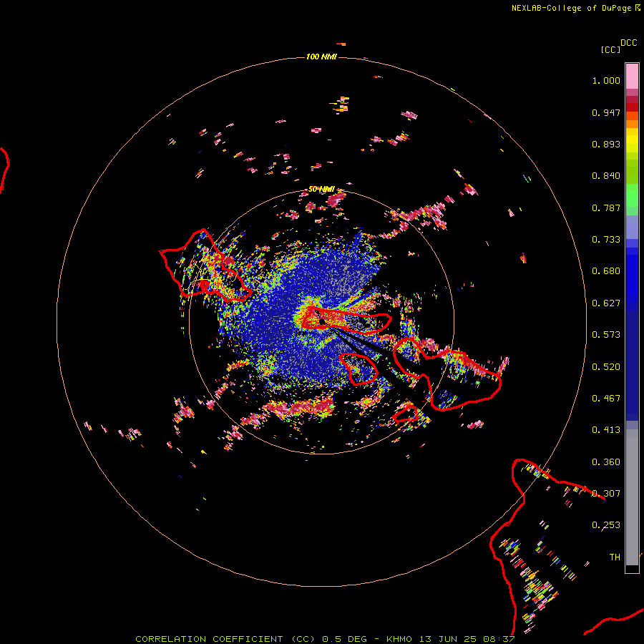Image resolution: width=644 pixels, height=644 pixels.
Task: Click the 0.467 scale value
Action: tap(606, 399)
